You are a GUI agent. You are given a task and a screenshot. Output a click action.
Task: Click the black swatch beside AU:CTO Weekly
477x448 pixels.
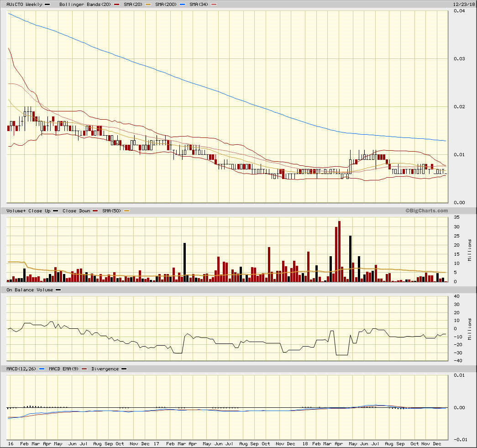click(x=47, y=5)
